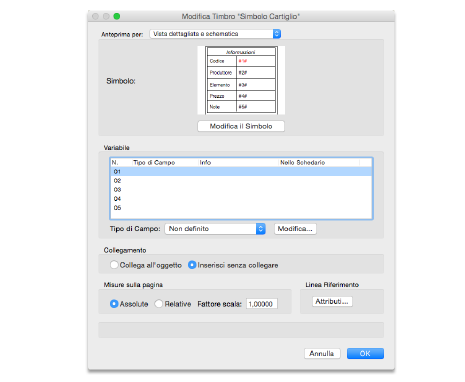Image resolution: width=465 pixels, height=382 pixels.
Task: Select the symbol preview thumbnail
Action: (241, 80)
